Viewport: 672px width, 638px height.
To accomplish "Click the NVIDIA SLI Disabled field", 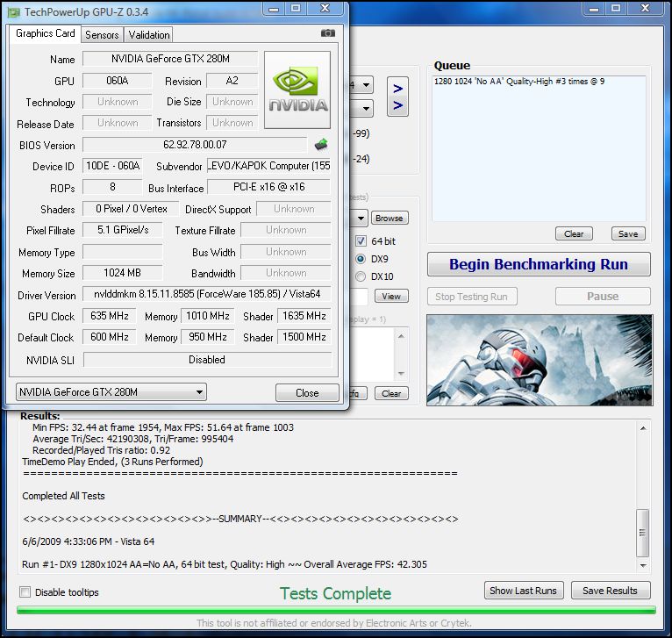I will [x=207, y=359].
